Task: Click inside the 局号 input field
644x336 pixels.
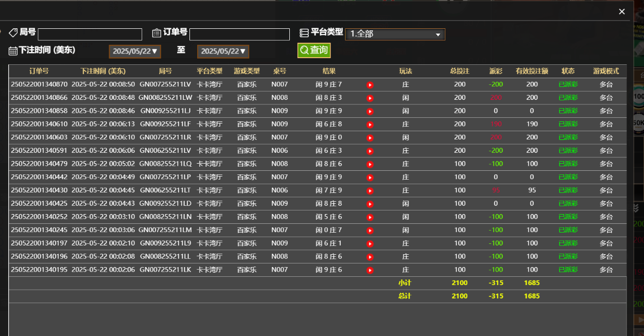Action: pos(90,34)
